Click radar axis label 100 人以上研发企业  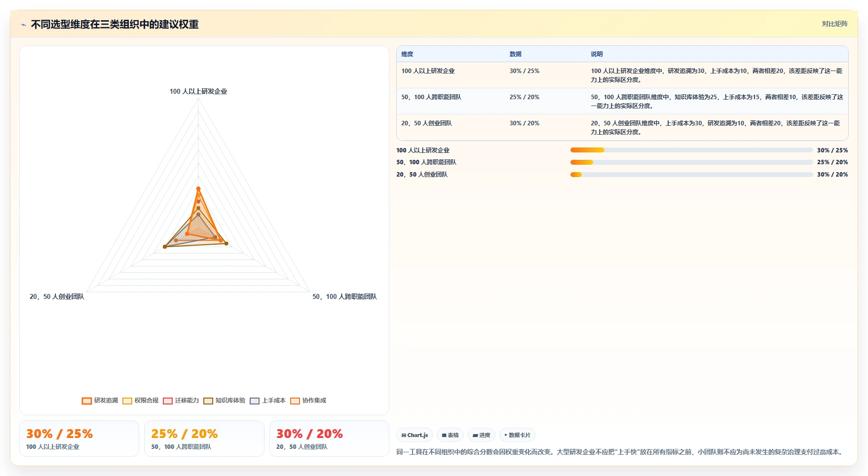[198, 92]
